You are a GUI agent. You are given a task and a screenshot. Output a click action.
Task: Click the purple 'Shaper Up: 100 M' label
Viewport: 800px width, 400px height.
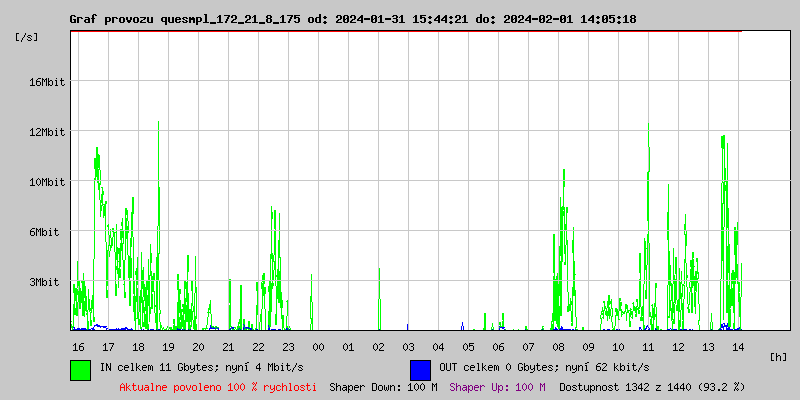[497, 387]
